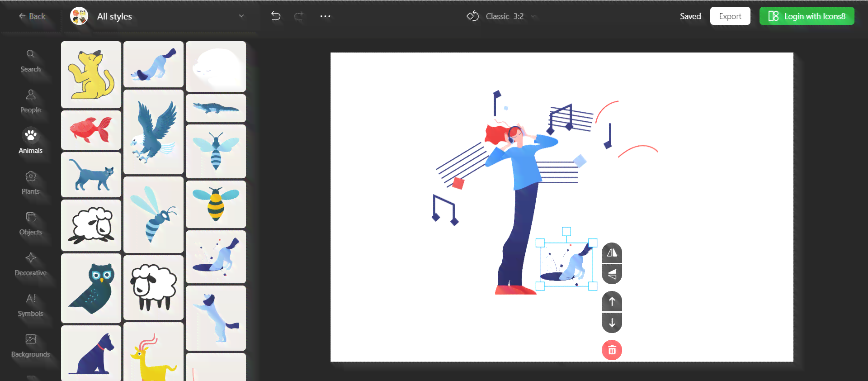Delete selected element with red trash button
The height and width of the screenshot is (381, 868).
tap(612, 350)
